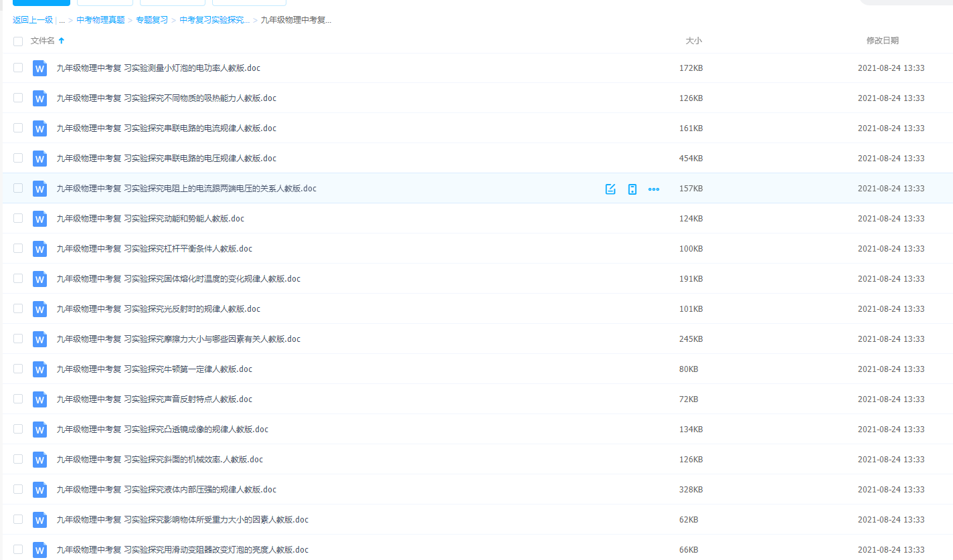Click Word icon of 探究牛顿第一定律 file
953x560 pixels.
pos(40,369)
